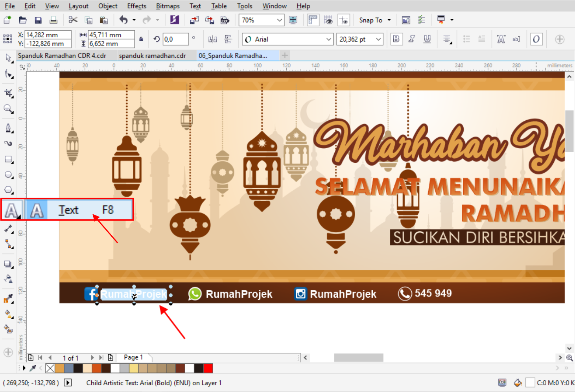
Task: Expand the Snap To dropdown
Action: 389,20
